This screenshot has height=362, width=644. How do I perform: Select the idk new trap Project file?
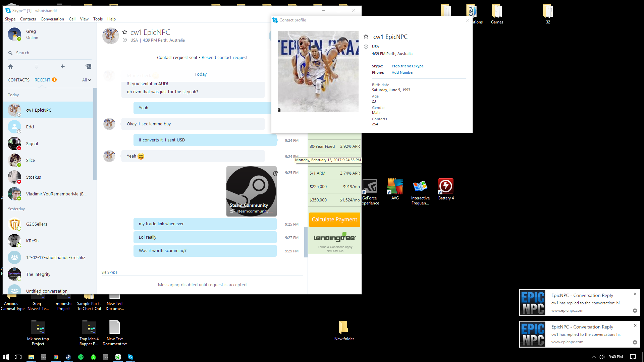point(38,333)
